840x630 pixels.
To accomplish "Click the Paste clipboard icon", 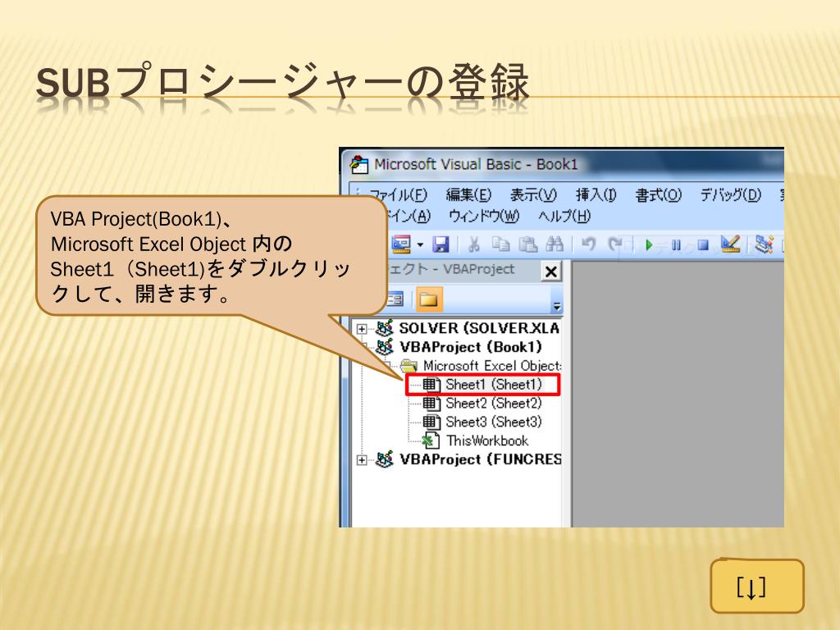I will [x=527, y=244].
